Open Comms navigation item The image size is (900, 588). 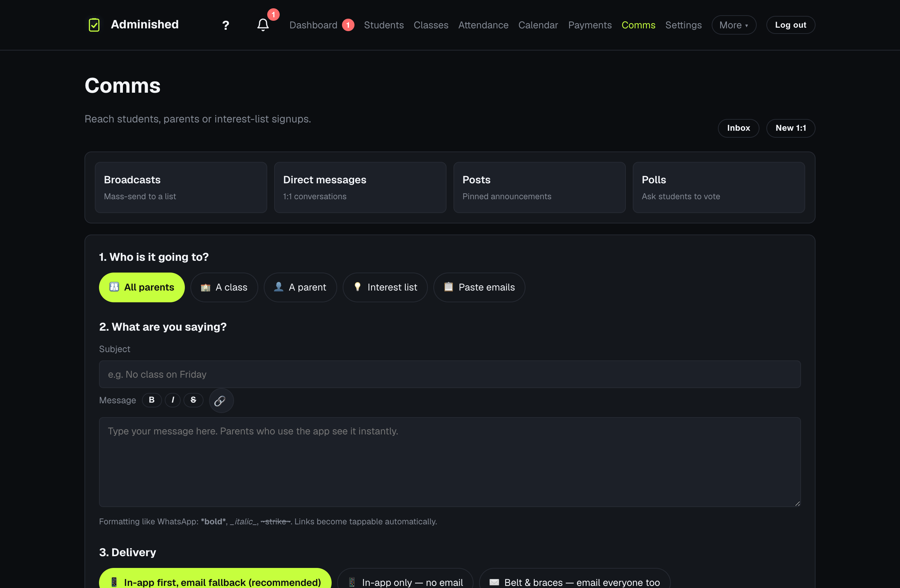[x=638, y=25]
